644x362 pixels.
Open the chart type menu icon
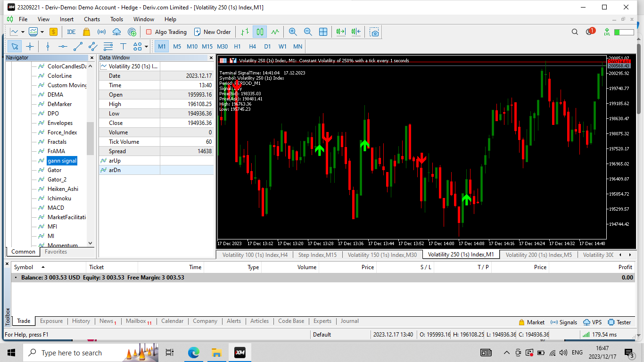tap(14, 32)
